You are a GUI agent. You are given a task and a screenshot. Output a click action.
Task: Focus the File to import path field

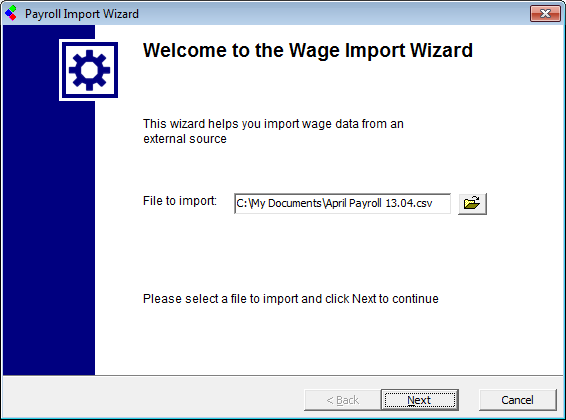pos(342,204)
